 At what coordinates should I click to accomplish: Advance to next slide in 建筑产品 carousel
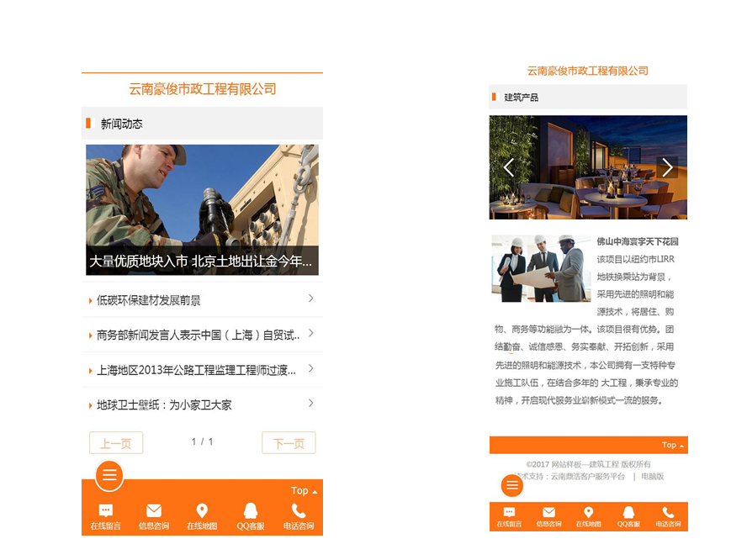pos(667,167)
